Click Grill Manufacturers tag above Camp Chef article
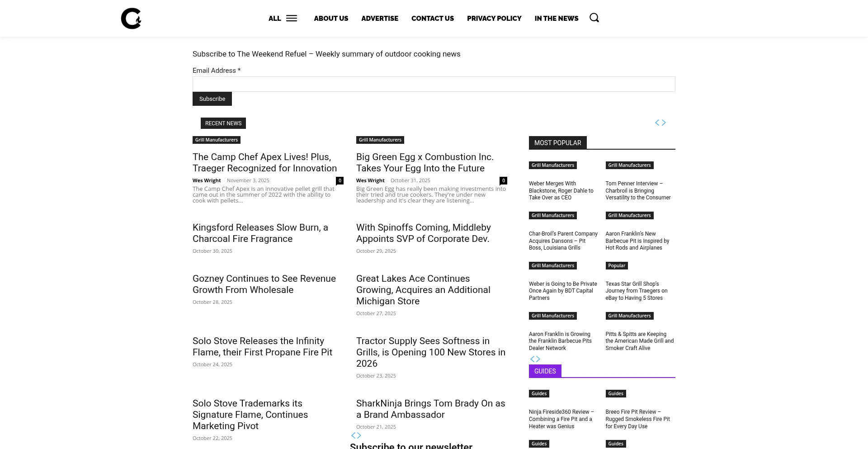This screenshot has width=868, height=449. (x=217, y=140)
